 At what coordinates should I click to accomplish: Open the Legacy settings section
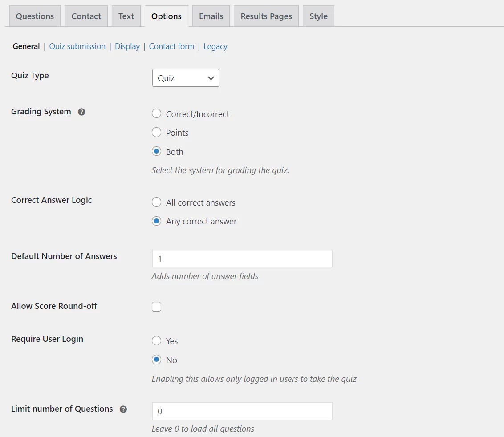coord(215,46)
